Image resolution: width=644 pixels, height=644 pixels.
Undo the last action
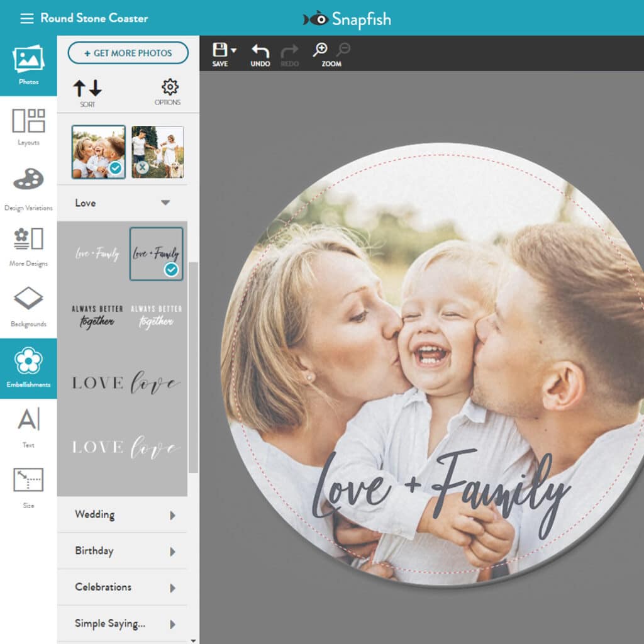(x=260, y=52)
